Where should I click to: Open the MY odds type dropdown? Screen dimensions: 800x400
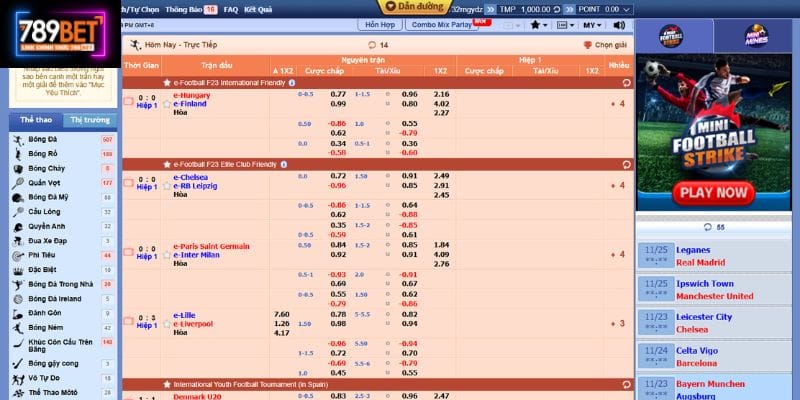tap(592, 25)
